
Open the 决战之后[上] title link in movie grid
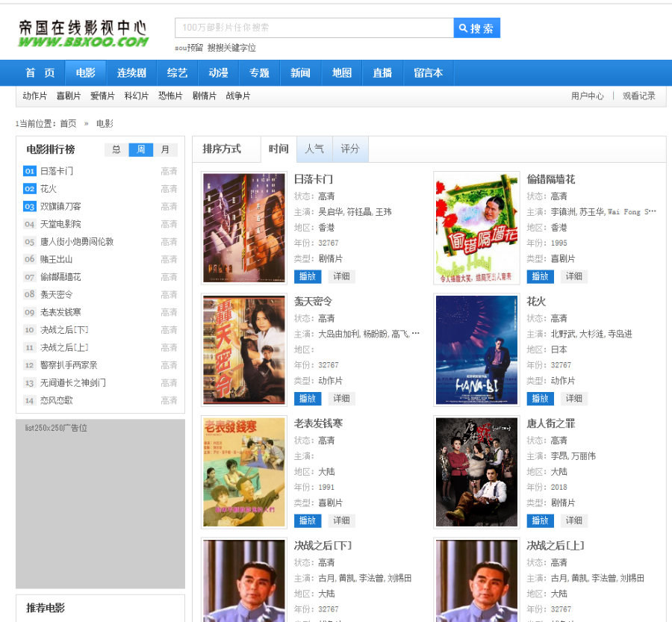(555, 546)
